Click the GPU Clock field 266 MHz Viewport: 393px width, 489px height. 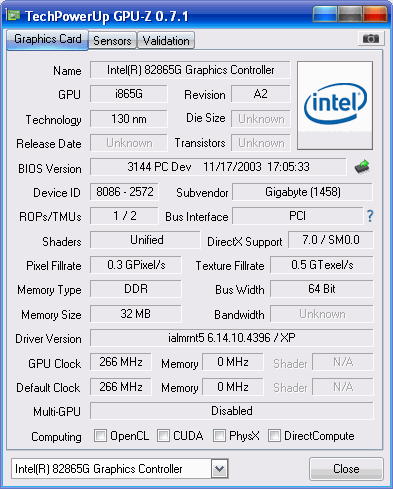(121, 362)
